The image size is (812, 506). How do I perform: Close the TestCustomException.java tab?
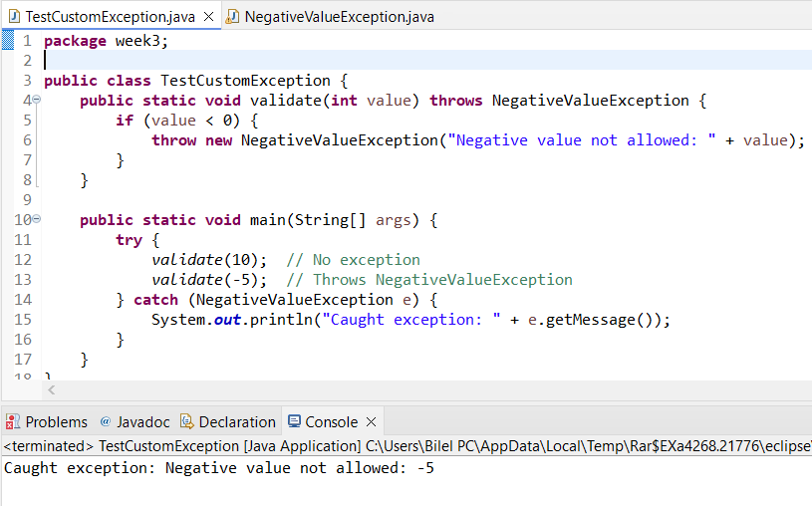(208, 17)
